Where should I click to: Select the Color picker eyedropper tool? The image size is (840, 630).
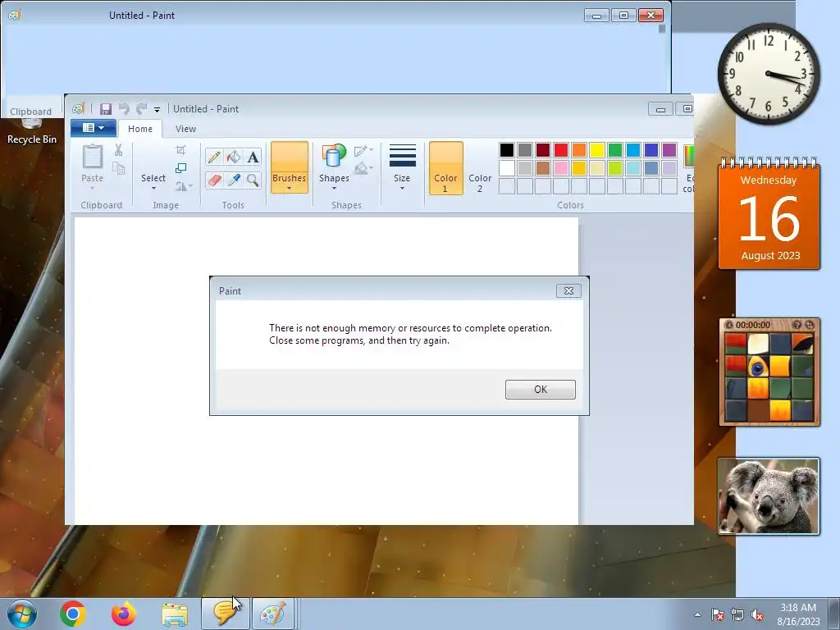tap(234, 180)
